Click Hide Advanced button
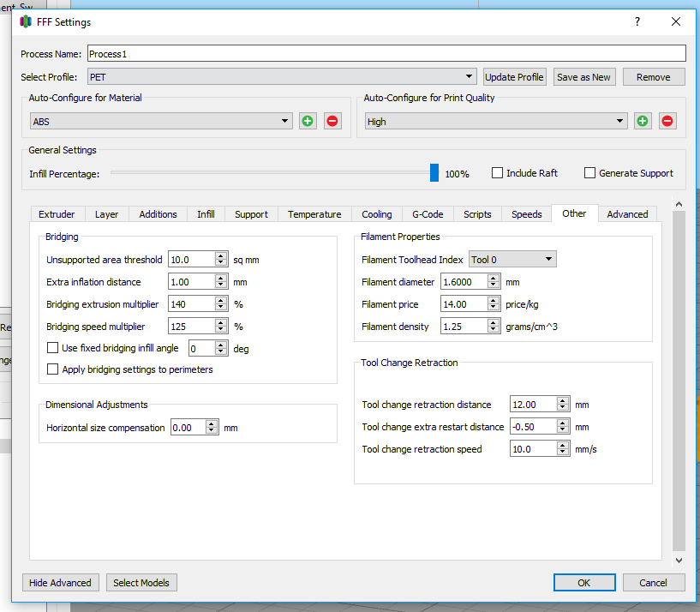The image size is (700, 612). point(60,583)
